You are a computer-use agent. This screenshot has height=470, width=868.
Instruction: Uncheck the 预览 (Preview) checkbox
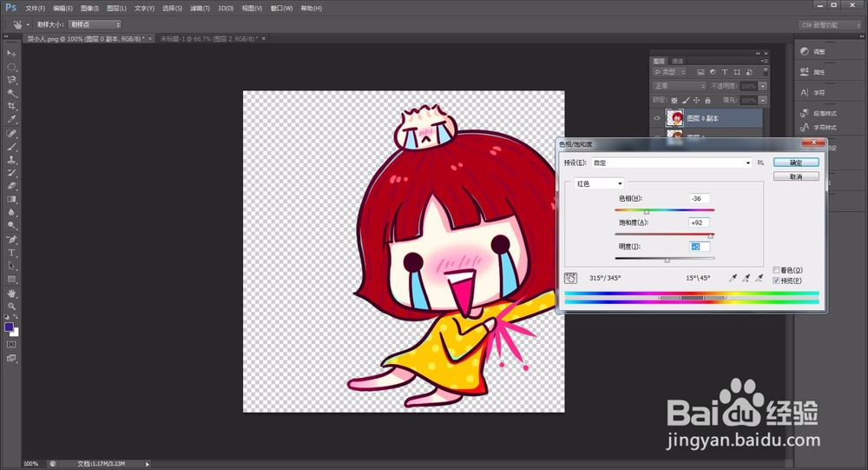pyautogui.click(x=776, y=281)
